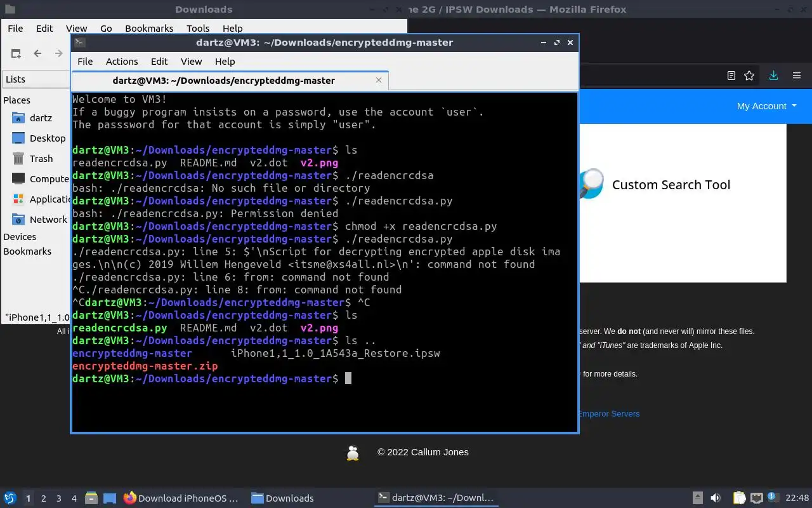812x508 pixels.
Task: Open Desktop in Places sidebar
Action: pyautogui.click(x=39, y=138)
